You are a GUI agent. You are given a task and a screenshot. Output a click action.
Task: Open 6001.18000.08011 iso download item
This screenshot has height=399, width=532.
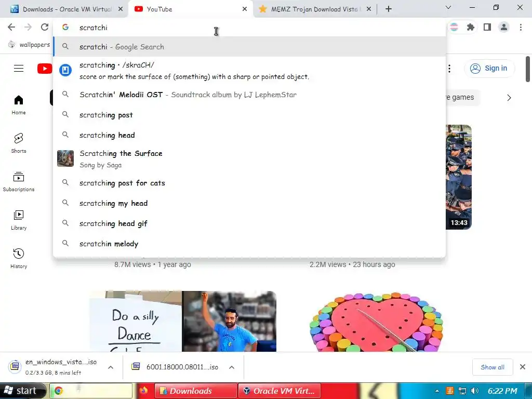[176, 367]
